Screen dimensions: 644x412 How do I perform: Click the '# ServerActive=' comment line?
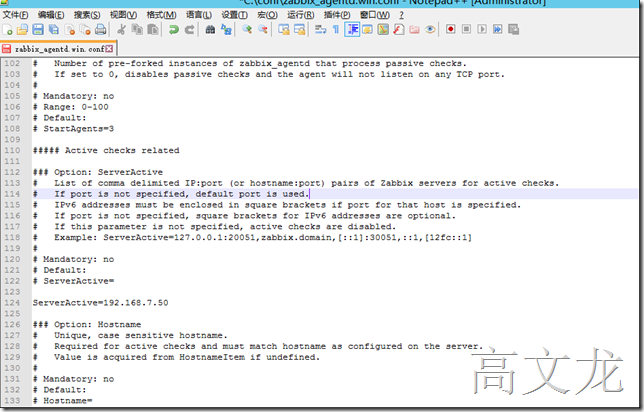(74, 281)
